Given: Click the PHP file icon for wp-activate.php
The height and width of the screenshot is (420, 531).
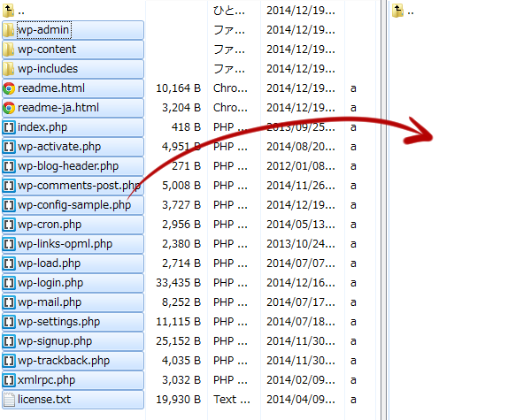Looking at the screenshot, I should coord(9,147).
